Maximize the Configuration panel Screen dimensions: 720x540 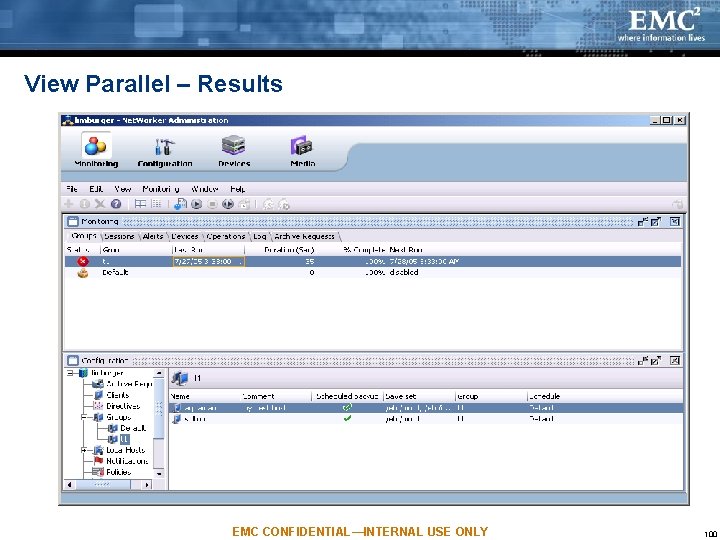pyautogui.click(x=656, y=360)
